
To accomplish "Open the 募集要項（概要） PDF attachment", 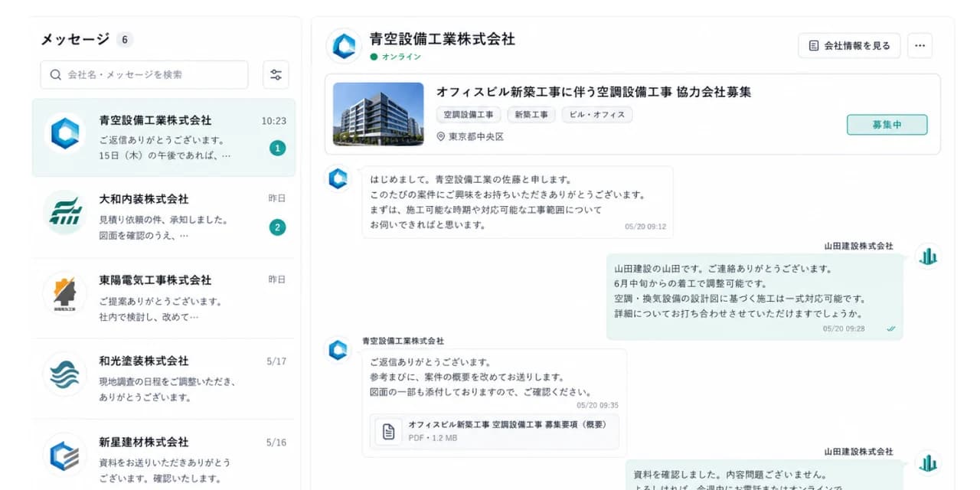I will [x=495, y=431].
